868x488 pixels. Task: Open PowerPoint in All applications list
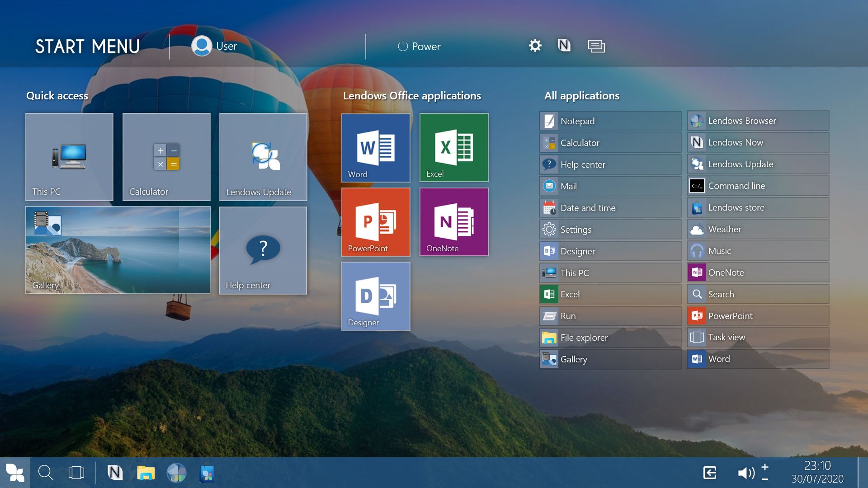[758, 316]
